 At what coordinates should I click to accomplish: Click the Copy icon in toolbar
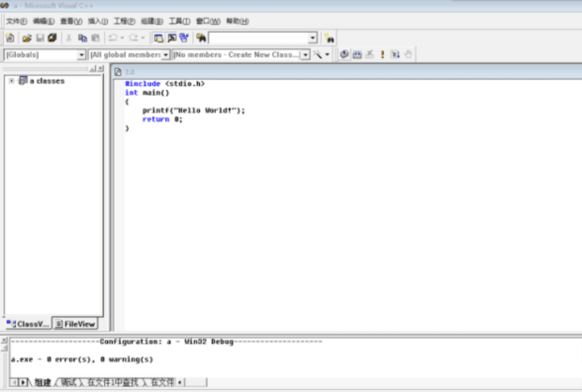(83, 38)
